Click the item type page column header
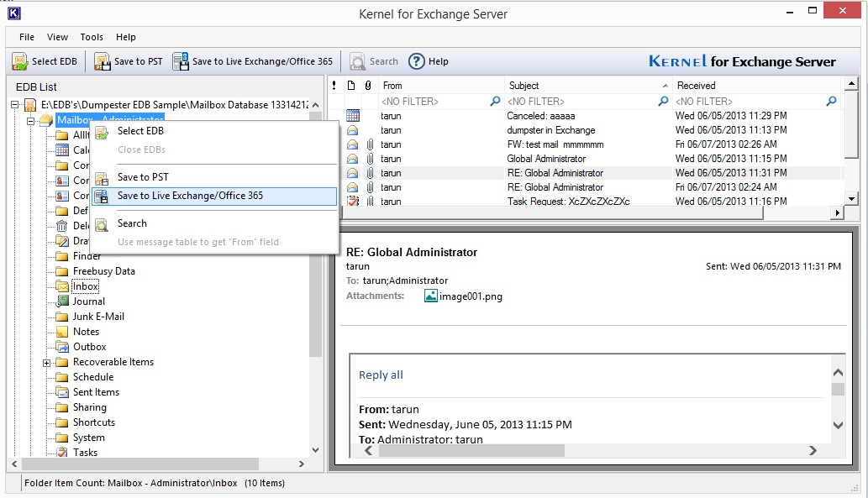Image resolution: width=868 pixels, height=498 pixels. point(351,85)
